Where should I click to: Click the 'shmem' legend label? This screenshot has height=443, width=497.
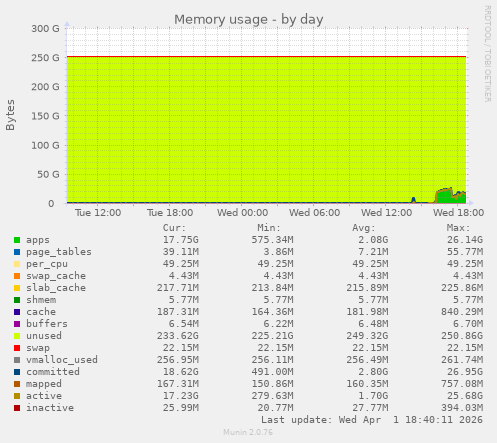coord(41,300)
